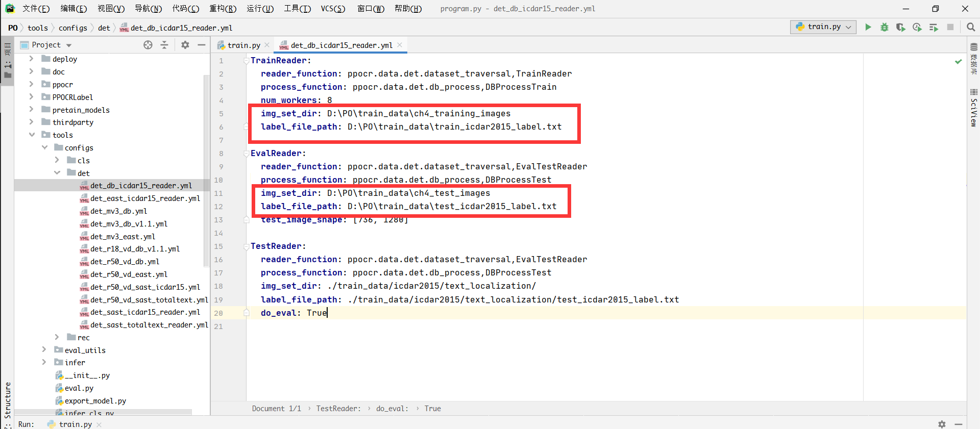This screenshot has width=980, height=429.
Task: Run with coverage shield icon
Action: tap(900, 27)
